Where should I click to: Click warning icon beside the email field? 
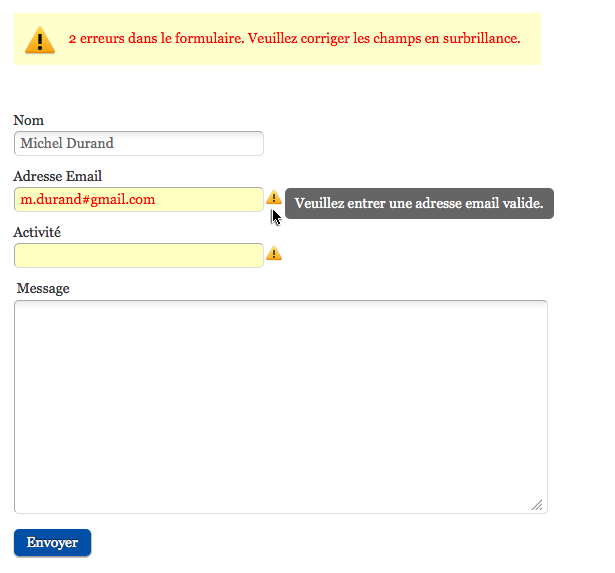[x=274, y=198]
